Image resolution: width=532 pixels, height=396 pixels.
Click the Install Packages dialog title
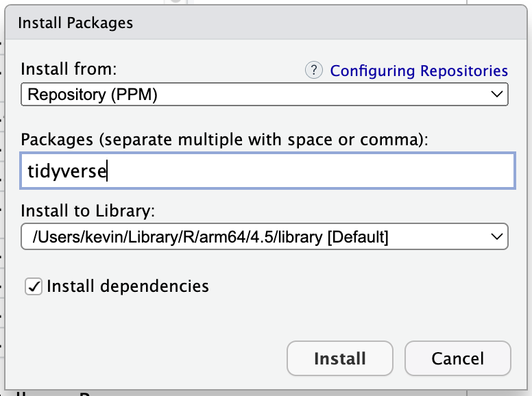75,23
